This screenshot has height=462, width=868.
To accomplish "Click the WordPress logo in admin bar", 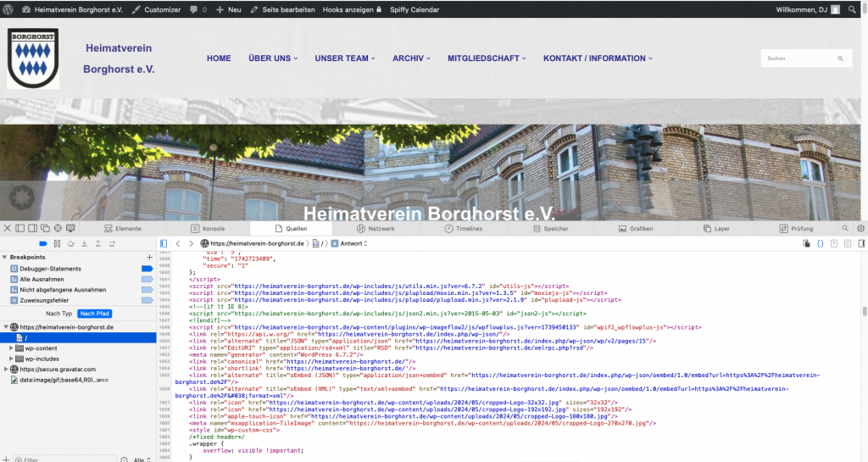I will pyautogui.click(x=9, y=9).
